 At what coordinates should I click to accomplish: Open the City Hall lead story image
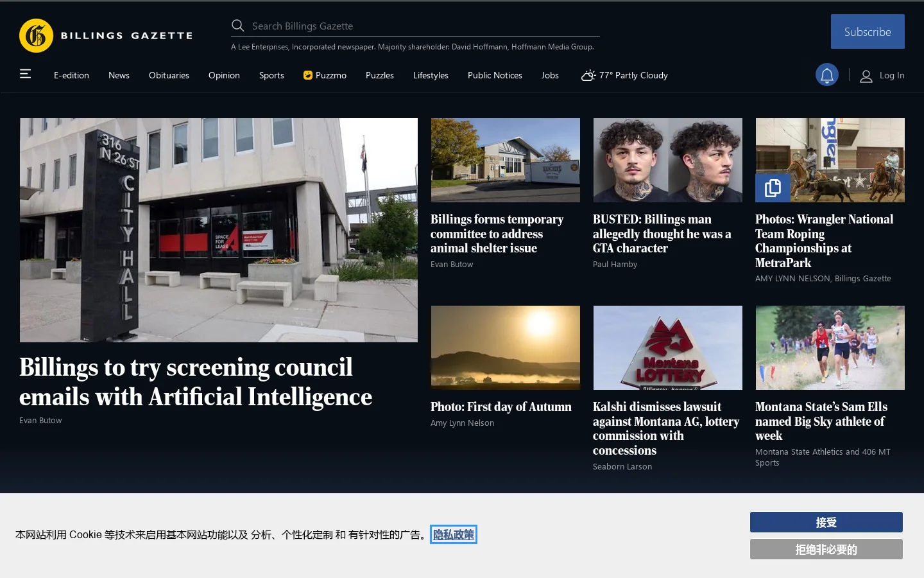pos(219,230)
